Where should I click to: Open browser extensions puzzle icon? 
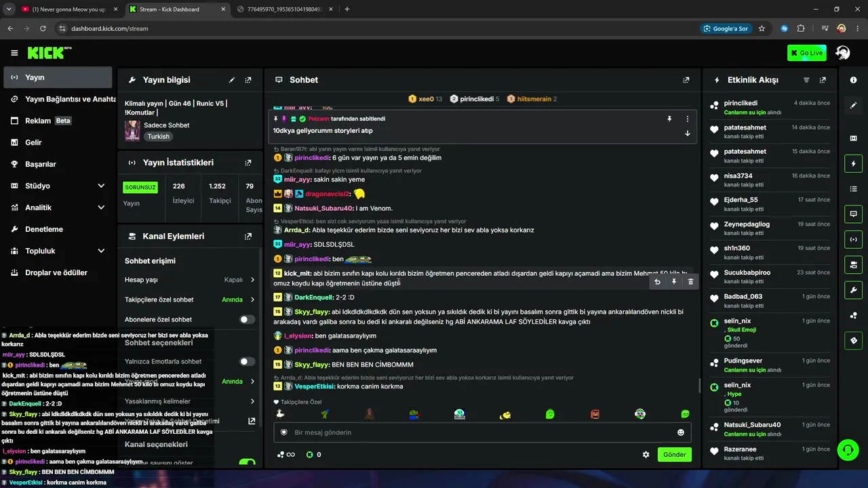(801, 28)
